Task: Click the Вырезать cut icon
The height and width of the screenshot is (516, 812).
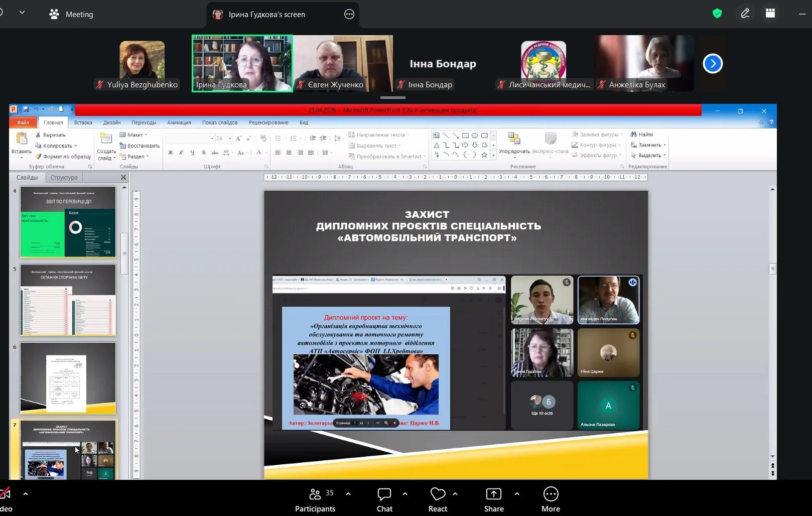Action: (x=38, y=135)
